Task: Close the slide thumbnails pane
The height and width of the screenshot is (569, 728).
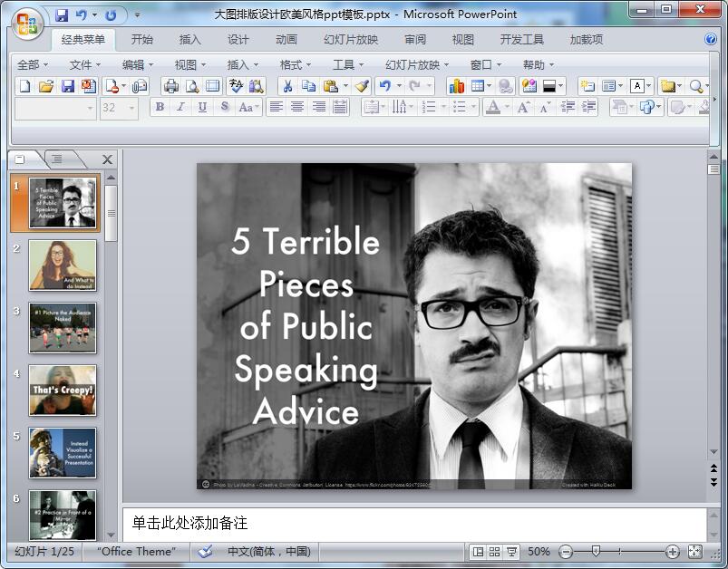Action: pyautogui.click(x=107, y=159)
